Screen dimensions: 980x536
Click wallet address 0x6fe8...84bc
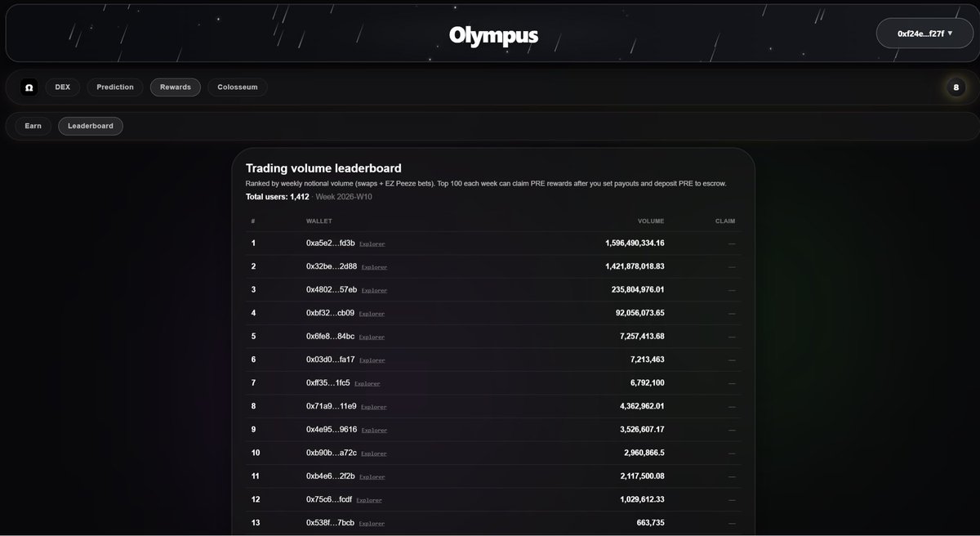click(330, 336)
